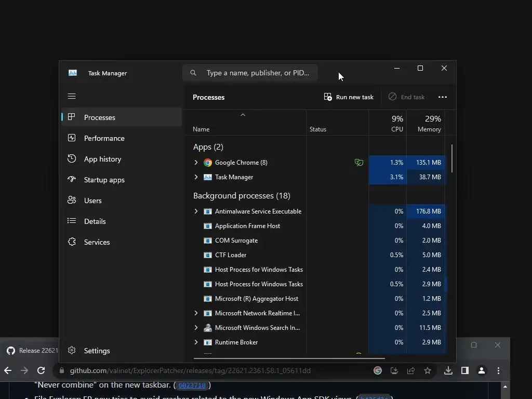Open Chrome downloads icon

pos(448,370)
